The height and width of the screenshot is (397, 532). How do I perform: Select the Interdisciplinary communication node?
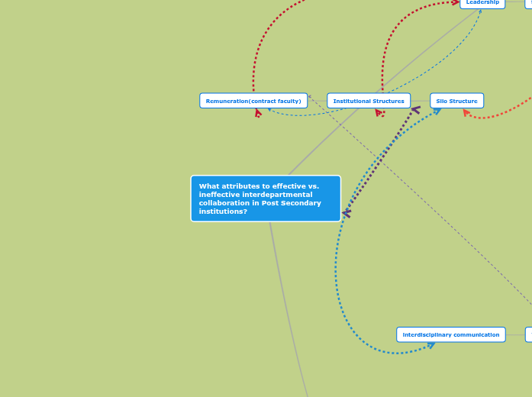point(450,334)
